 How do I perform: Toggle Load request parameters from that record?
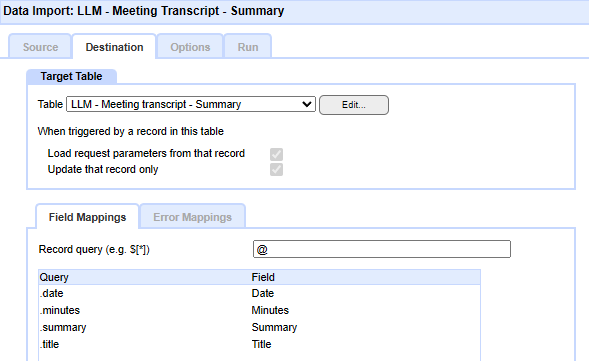tap(276, 154)
